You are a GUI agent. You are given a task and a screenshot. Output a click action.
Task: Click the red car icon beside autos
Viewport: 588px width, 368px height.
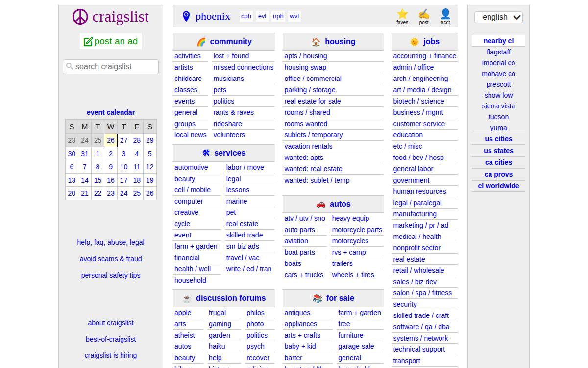tap(321, 204)
